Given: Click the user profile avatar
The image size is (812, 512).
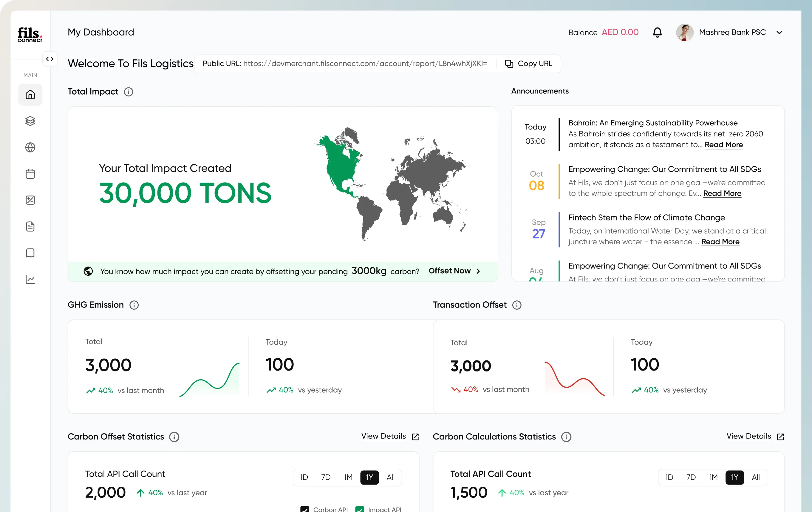Looking at the screenshot, I should [685, 33].
